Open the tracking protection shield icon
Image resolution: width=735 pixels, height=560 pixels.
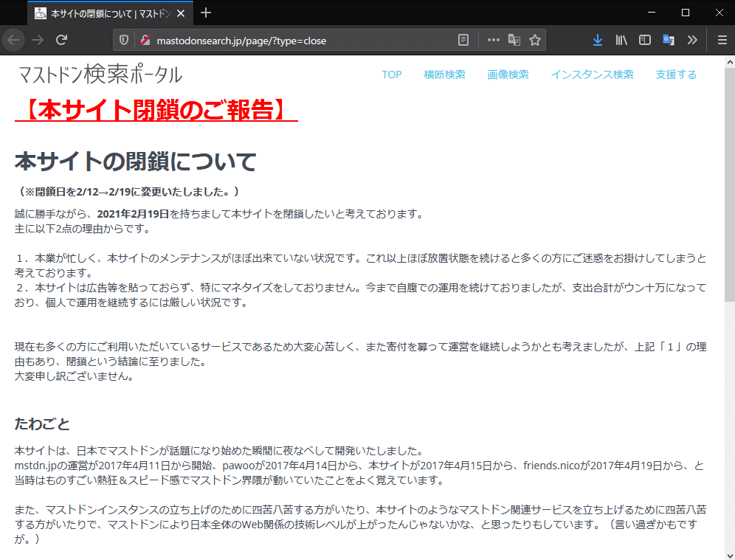pos(124,41)
